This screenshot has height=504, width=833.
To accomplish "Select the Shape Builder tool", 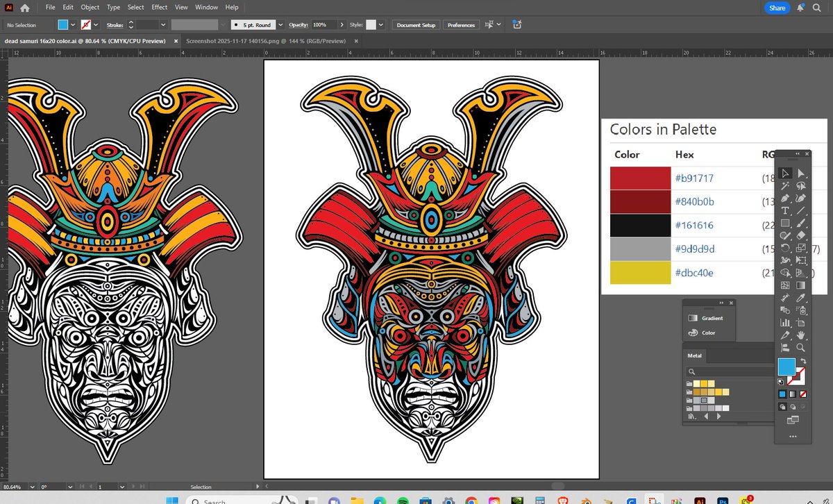I will (785, 273).
